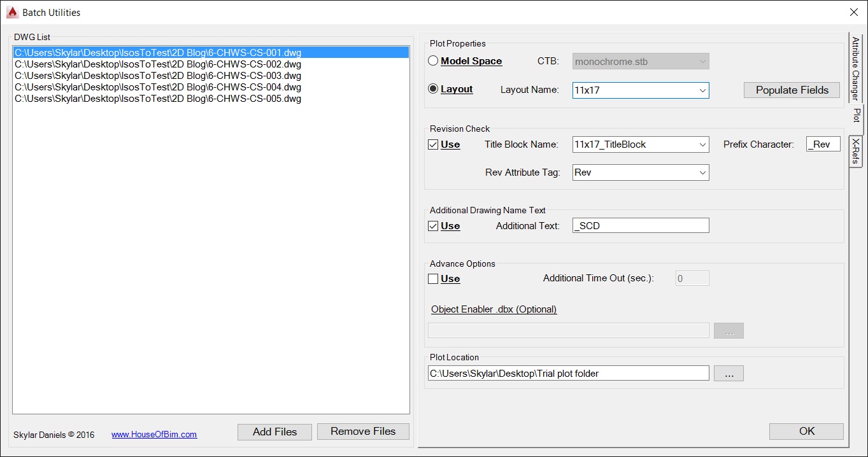
Task: Click the Object Enabler browse button
Action: click(729, 331)
